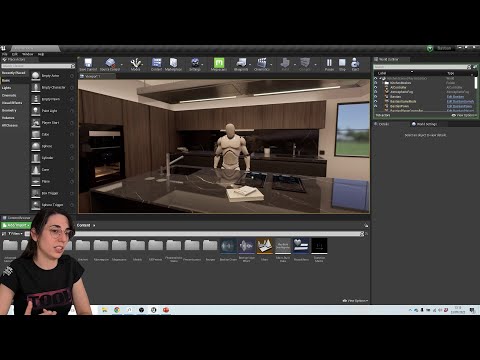480x360 pixels.
Task: Open World Outliner View Options
Action: click(x=464, y=115)
